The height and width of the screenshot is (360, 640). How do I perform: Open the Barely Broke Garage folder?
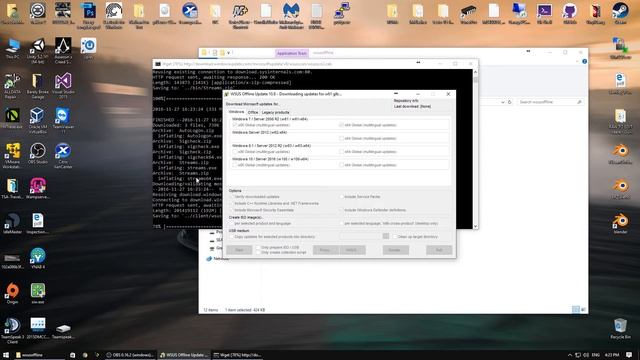pos(38,86)
